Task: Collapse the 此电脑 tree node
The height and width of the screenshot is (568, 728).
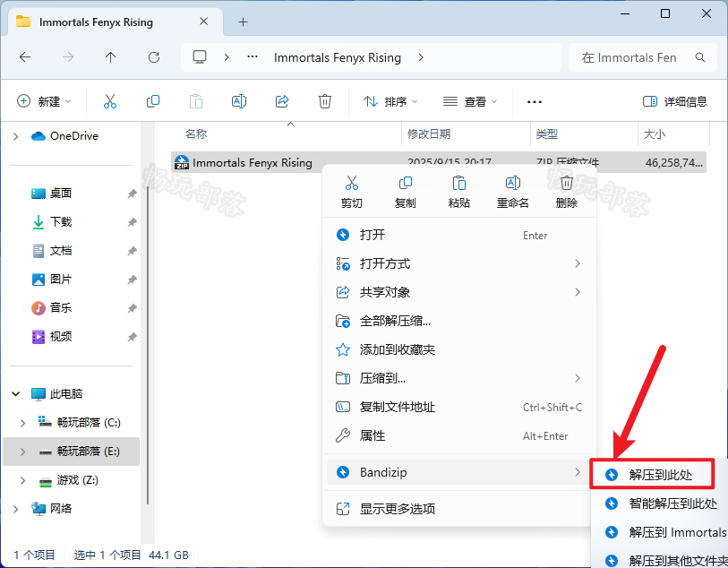Action: click(x=16, y=394)
